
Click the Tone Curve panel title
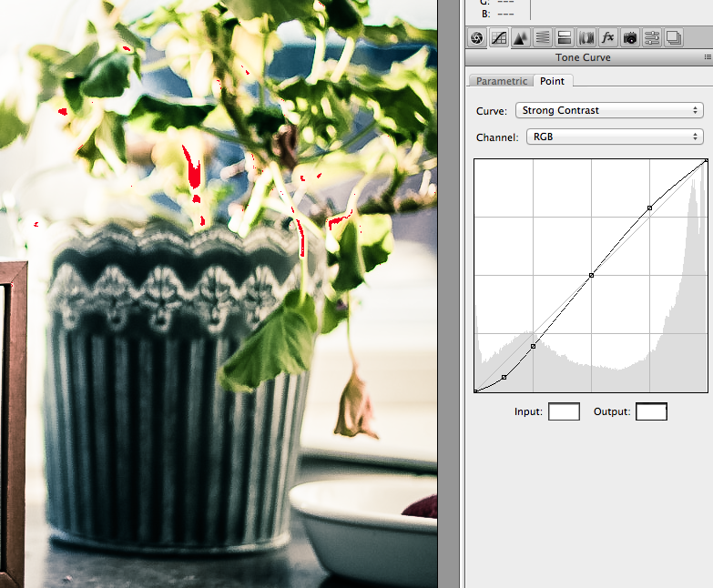583,57
